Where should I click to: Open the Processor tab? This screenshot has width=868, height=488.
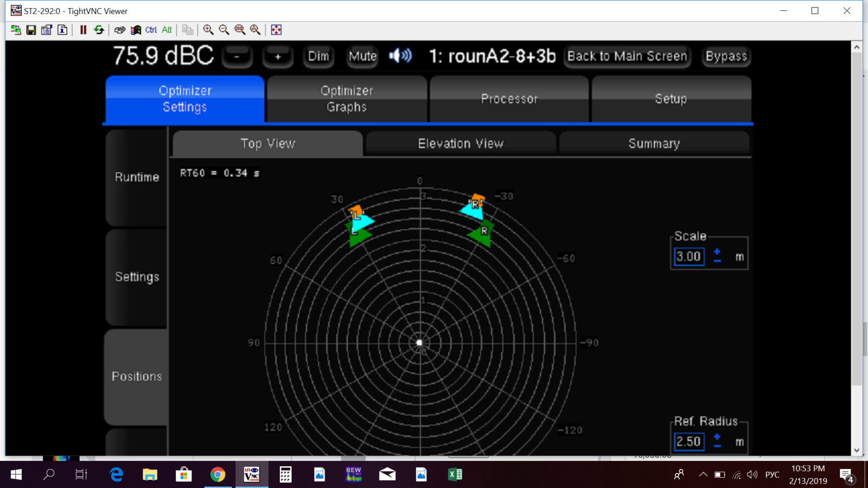pos(509,99)
